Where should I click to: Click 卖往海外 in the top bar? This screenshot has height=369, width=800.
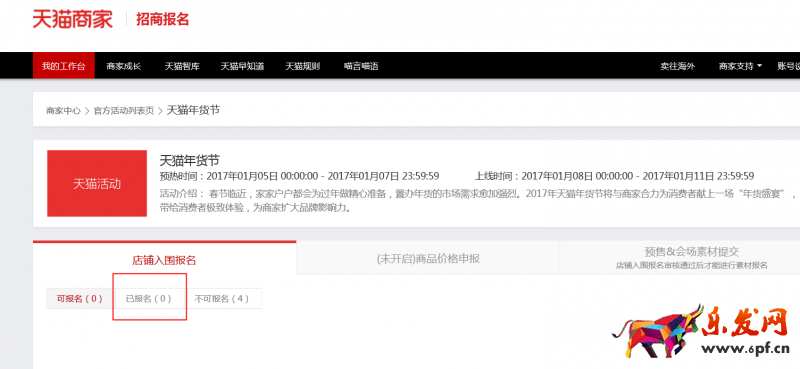pyautogui.click(x=678, y=66)
